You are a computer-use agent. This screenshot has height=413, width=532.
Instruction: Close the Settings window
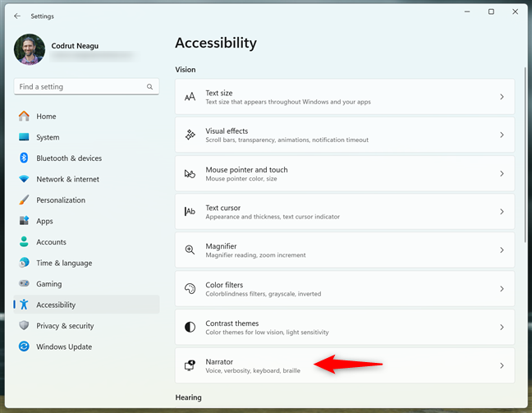[x=515, y=11]
